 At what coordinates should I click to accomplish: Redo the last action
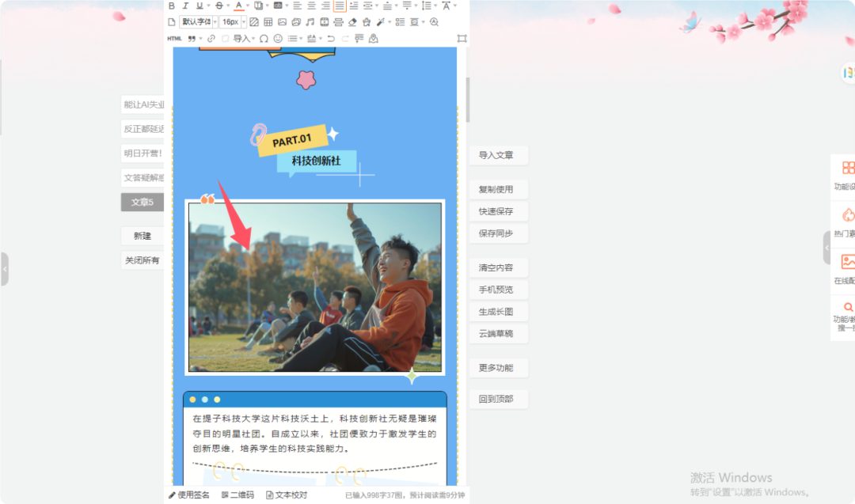[x=345, y=39]
